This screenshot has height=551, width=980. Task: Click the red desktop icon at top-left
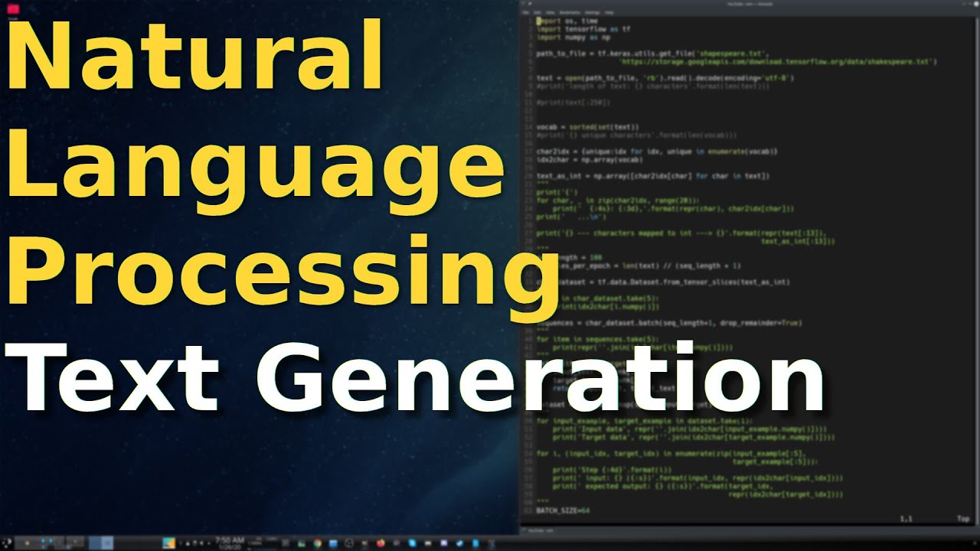(x=11, y=8)
